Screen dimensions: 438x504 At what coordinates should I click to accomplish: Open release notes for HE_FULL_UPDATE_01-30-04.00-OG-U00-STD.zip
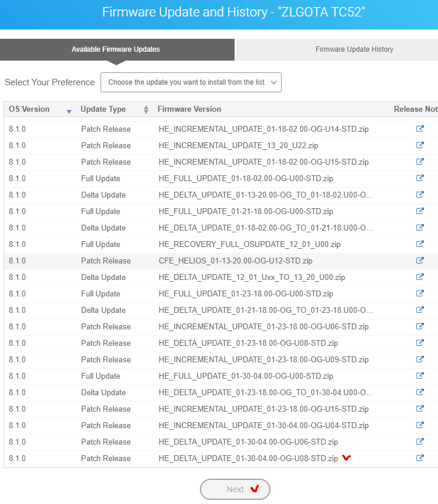tap(420, 376)
